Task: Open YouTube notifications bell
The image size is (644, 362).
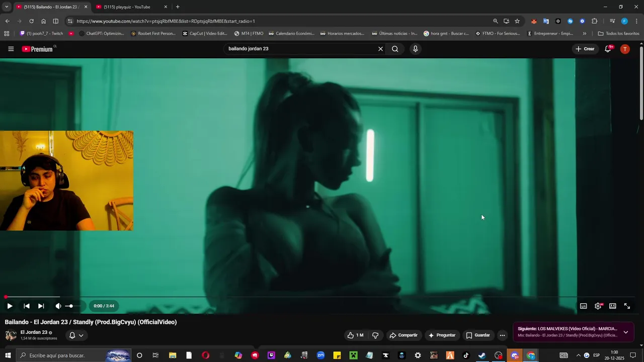Action: (x=608, y=49)
